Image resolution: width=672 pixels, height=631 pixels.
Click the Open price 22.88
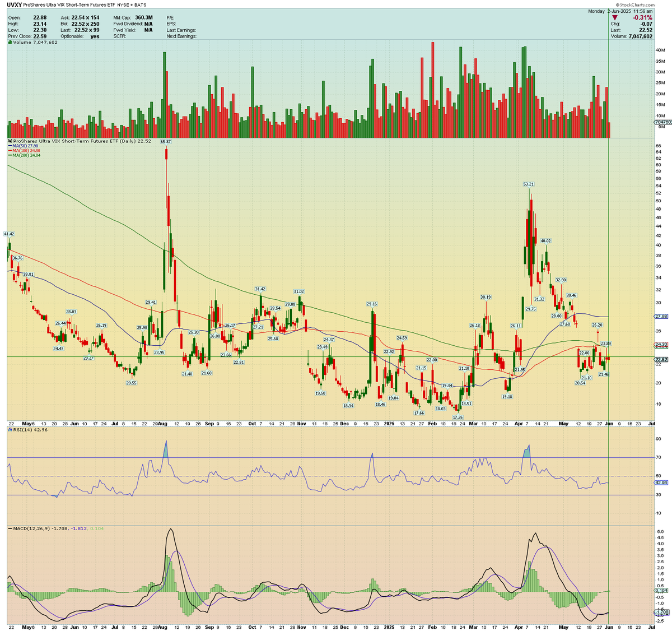(40, 18)
